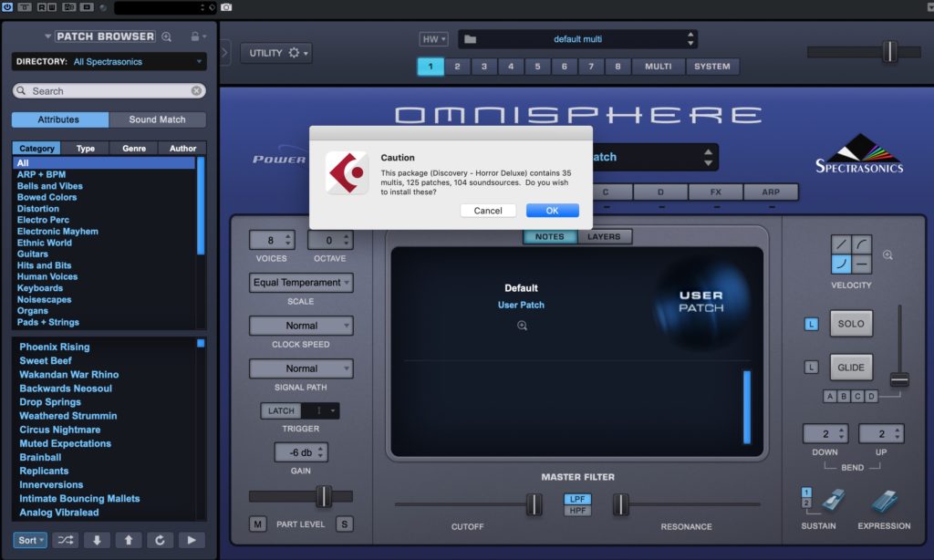Go to next patch with down arrow
Viewport: 934px width, 560px height.
coord(97,540)
